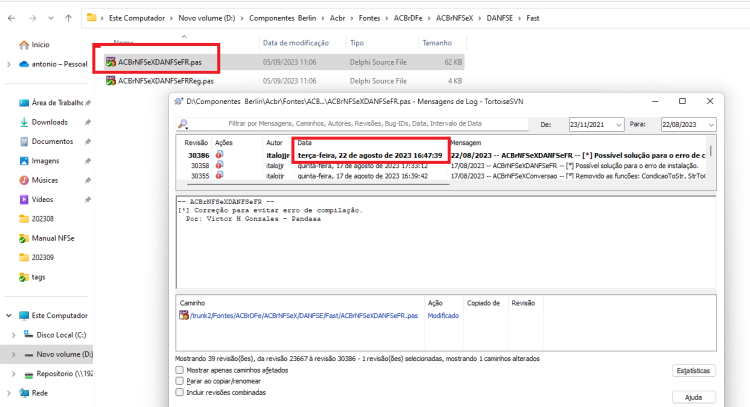Screen dimensions: 750x407
Task: Enable Incluir revisões combinadas
Action: pos(179,392)
